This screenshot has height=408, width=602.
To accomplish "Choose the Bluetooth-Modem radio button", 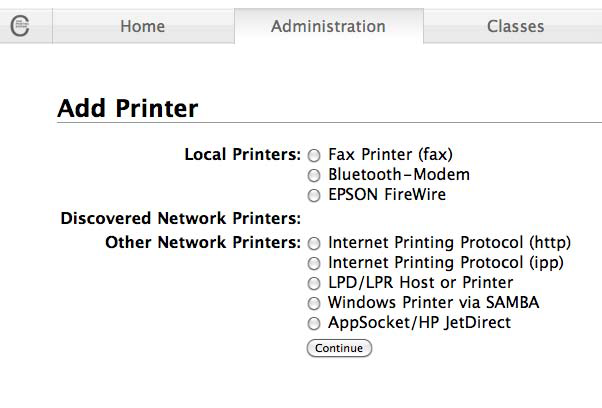I will (314, 176).
